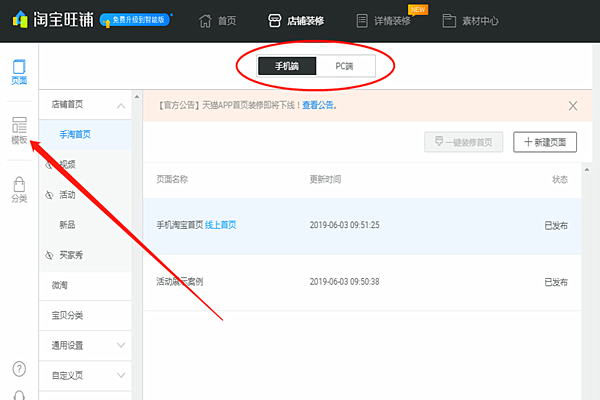Open the 分类 (Categories) lock icon
This screenshot has height=400, width=600.
pos(19,188)
